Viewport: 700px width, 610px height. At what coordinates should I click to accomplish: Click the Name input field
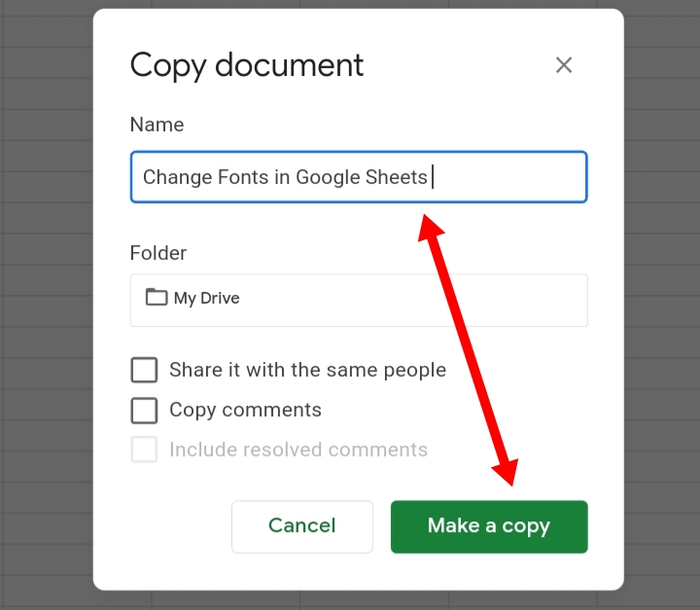pyautogui.click(x=359, y=177)
